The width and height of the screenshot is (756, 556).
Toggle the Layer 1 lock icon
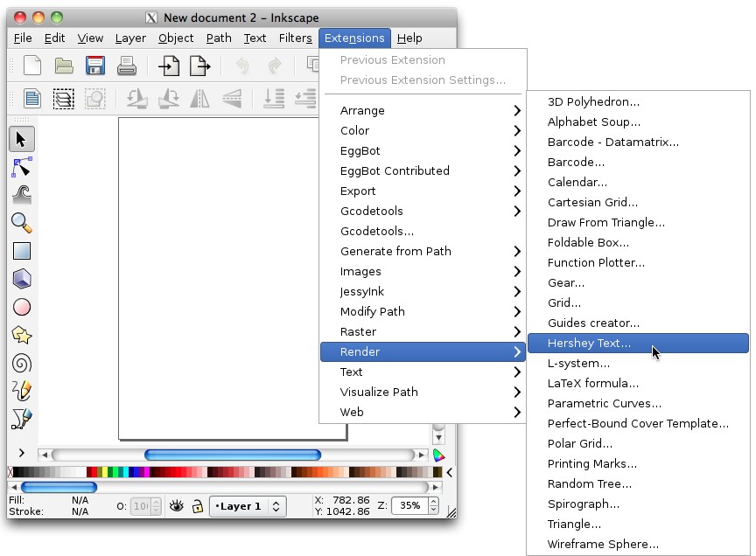click(198, 506)
